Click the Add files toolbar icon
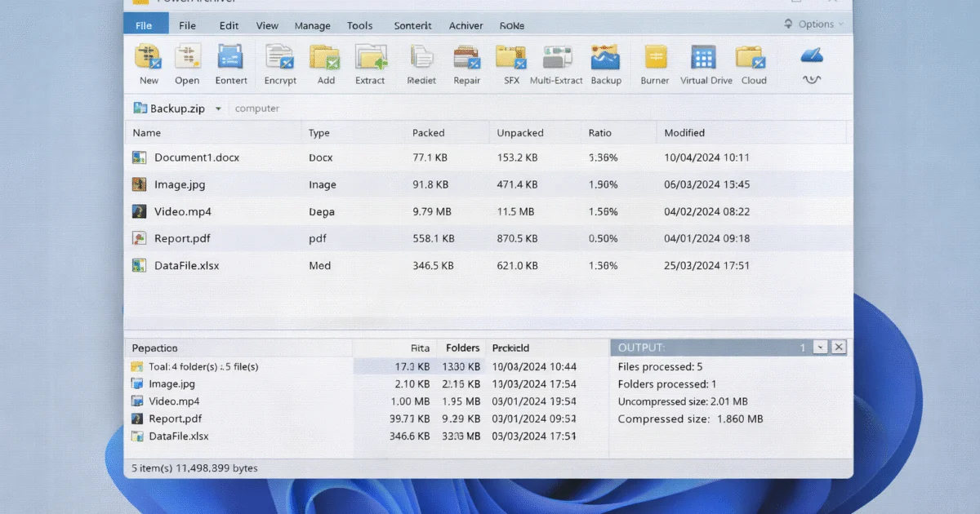This screenshot has height=514, width=980. click(325, 57)
